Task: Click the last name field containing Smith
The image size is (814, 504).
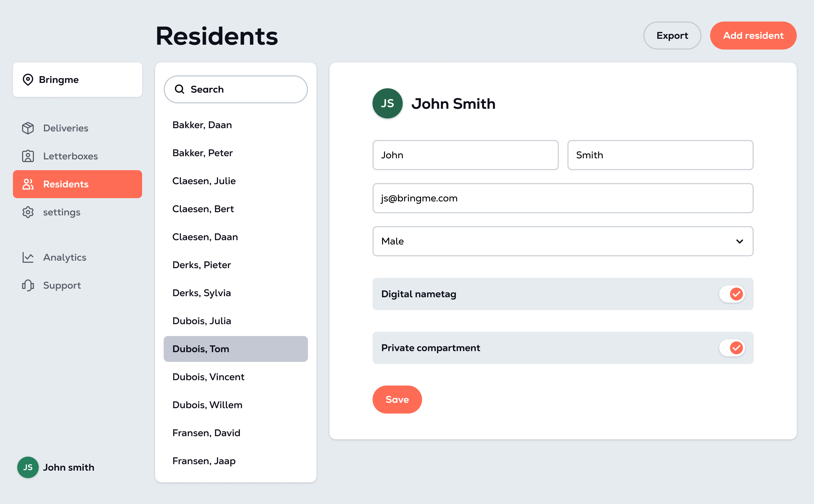Action: (x=660, y=155)
